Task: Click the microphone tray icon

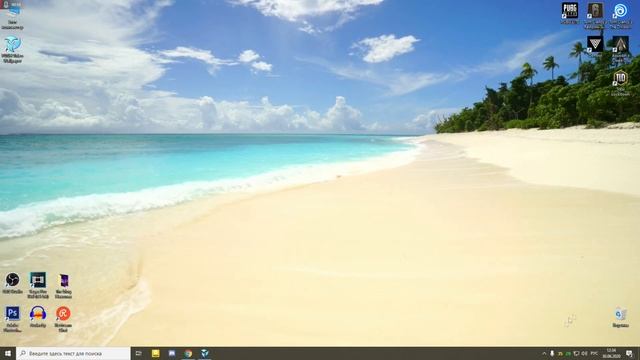Action: click(552, 353)
